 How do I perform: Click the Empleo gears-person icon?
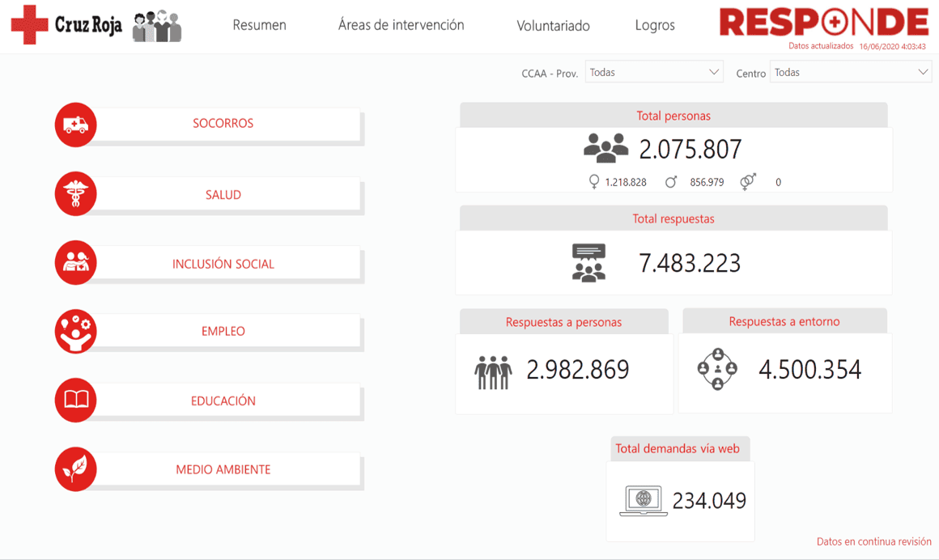point(74,331)
